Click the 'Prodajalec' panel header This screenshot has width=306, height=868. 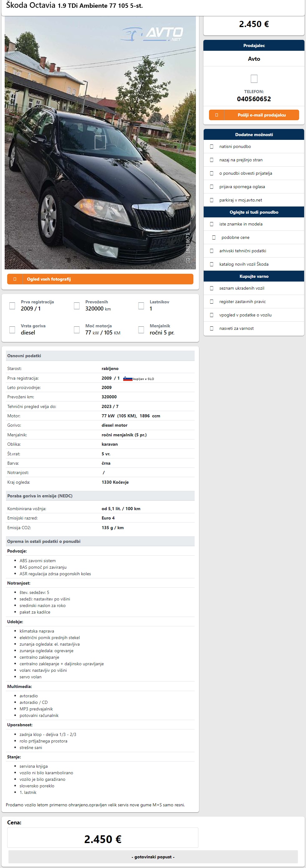[x=254, y=45]
